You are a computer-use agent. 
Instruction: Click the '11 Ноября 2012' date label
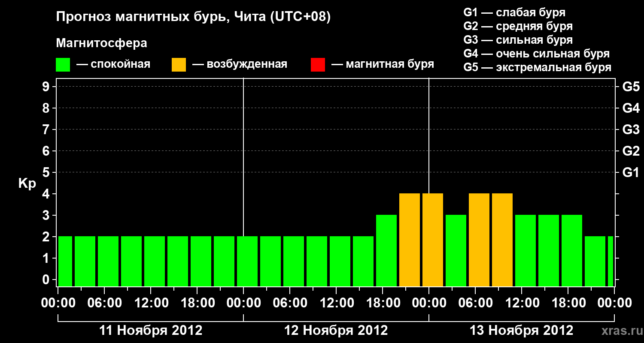(x=151, y=331)
